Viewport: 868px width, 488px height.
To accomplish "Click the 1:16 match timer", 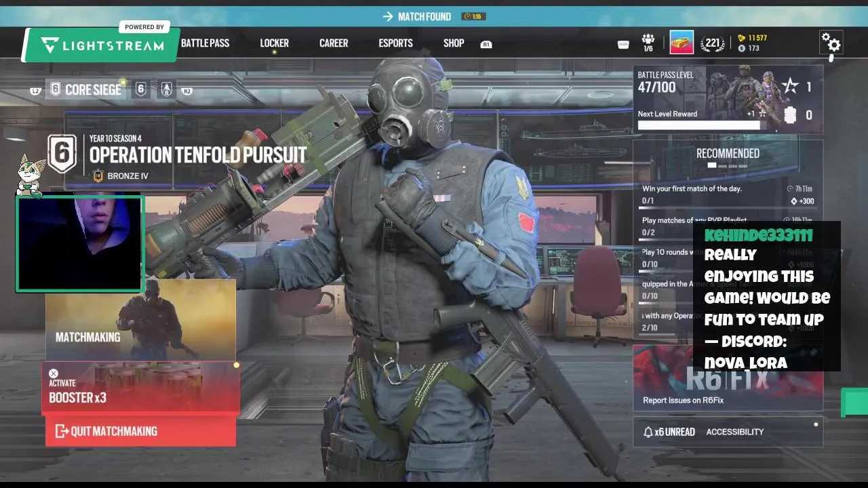I will (473, 16).
